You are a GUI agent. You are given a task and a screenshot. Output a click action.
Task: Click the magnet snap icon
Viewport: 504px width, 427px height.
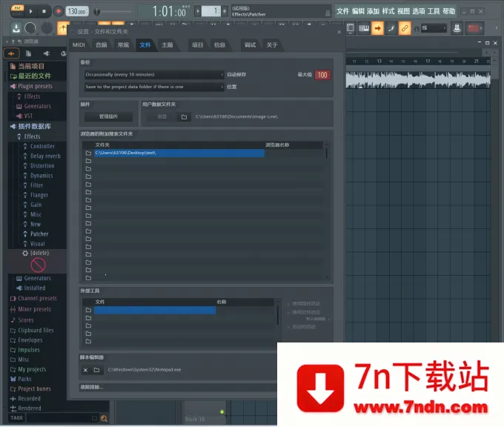point(417,29)
